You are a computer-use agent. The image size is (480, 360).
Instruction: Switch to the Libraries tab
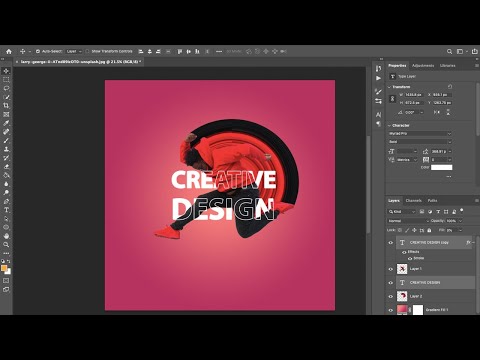[x=447, y=66]
